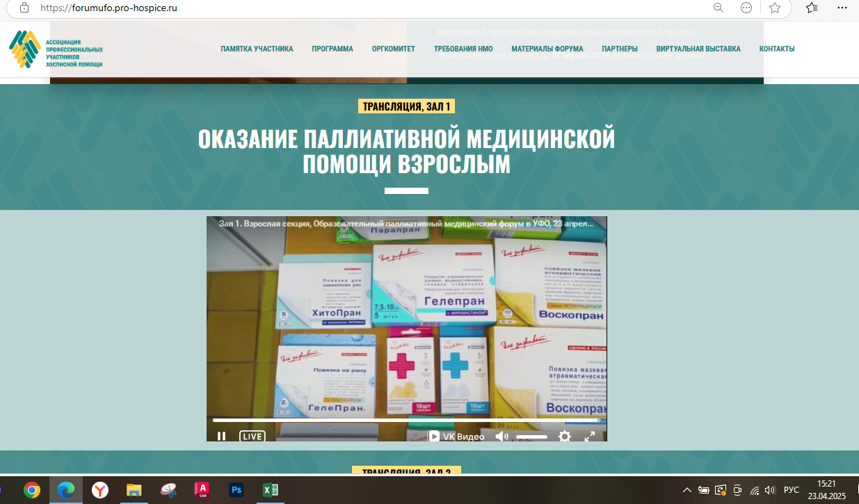
Task: View site info lock icon
Action: point(24,8)
